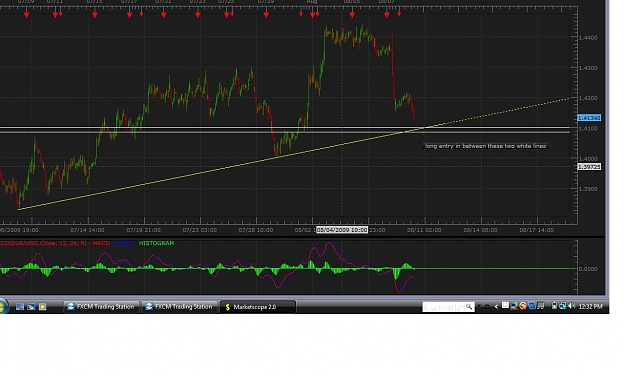
Task: Click Switch Between Windows quick launch icon
Action: pyautogui.click(x=31, y=306)
